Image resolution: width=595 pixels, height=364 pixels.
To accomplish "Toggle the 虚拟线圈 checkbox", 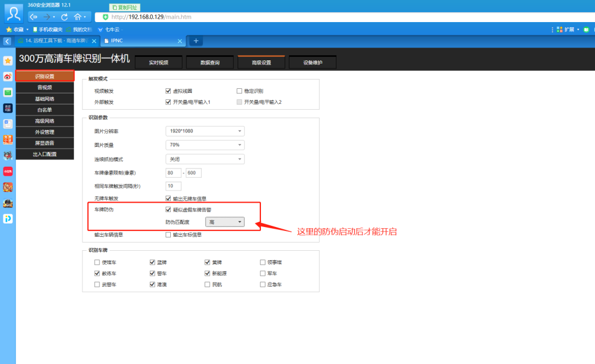I will click(169, 91).
